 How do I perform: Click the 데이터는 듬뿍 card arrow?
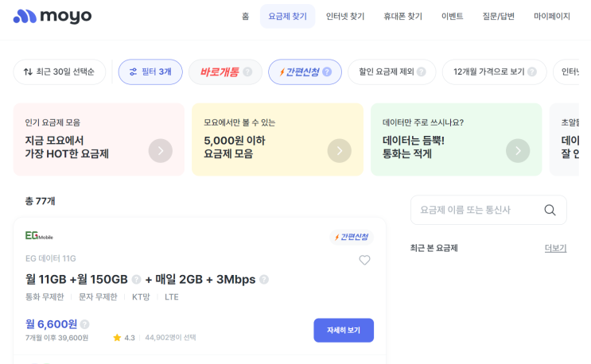tap(518, 150)
